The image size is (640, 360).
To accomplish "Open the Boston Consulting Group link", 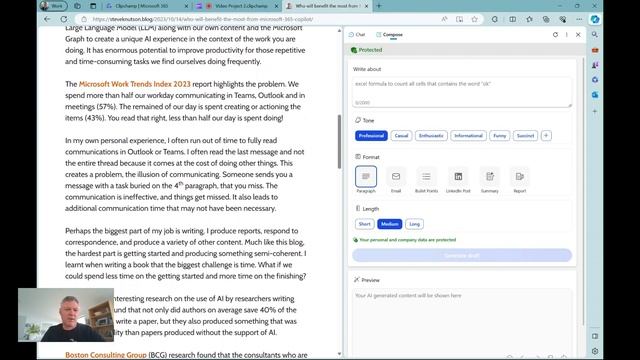I will (x=106, y=355).
